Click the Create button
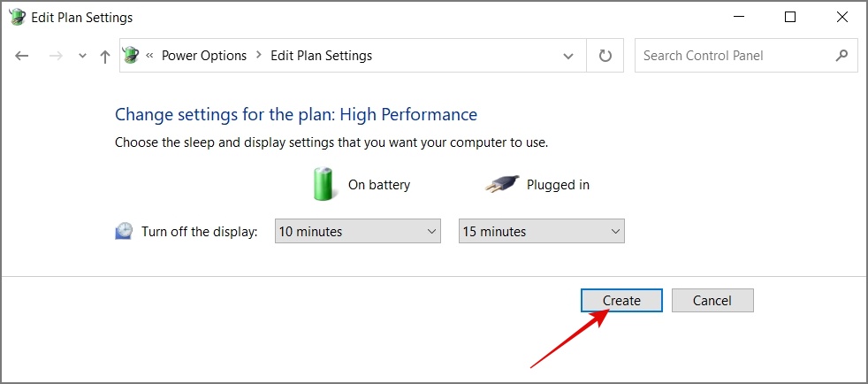868x384 pixels. click(621, 300)
